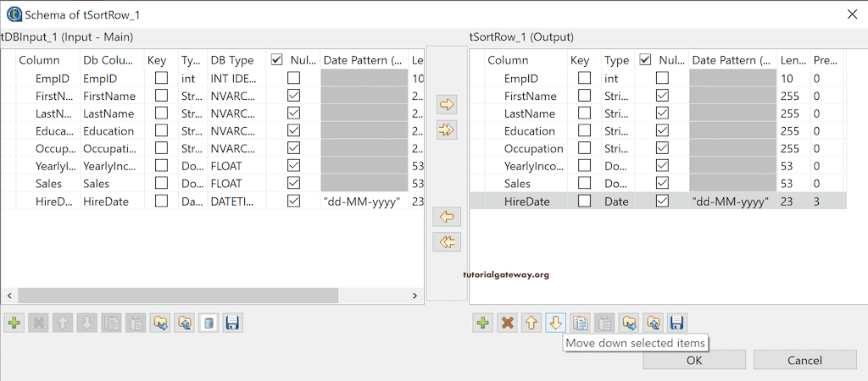
Task: Click the copy icon under input schema
Action: [111, 323]
